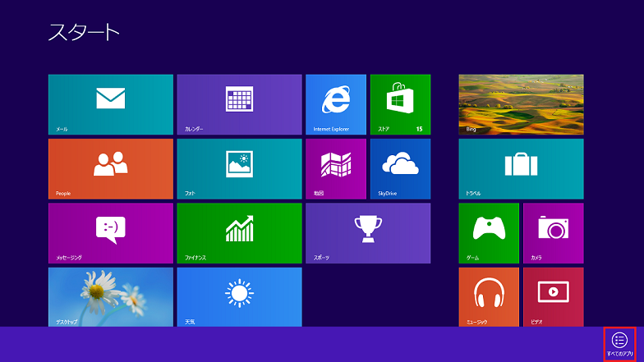Viewport: 644px width, 362px height.
Task: Open the Messaging tile
Action: (111, 233)
